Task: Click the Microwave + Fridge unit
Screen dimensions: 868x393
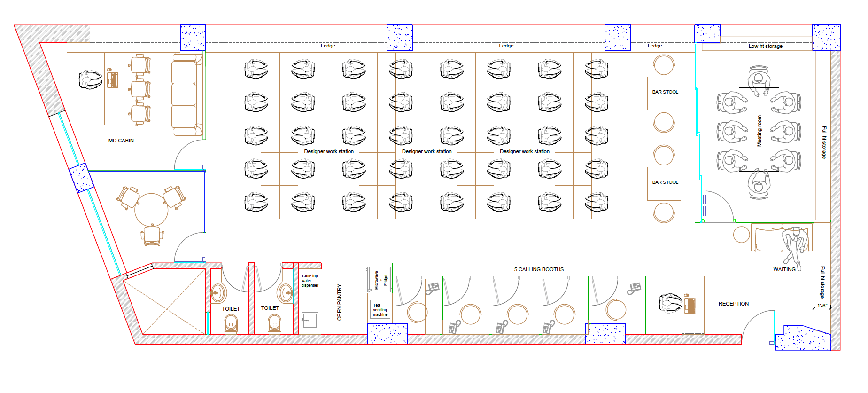Action: click(380, 280)
